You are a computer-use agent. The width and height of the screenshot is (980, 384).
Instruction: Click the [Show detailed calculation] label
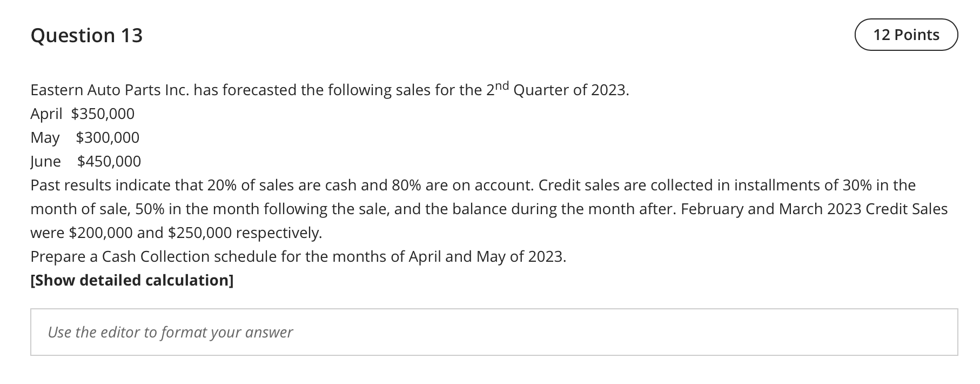132,280
